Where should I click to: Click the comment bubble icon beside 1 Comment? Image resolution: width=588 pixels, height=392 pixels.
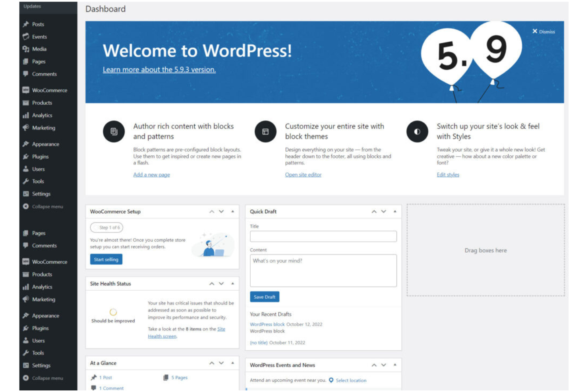point(94,388)
